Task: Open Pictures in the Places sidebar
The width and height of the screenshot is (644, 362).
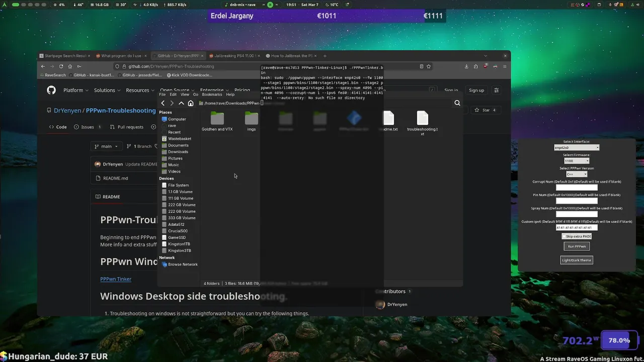Action: coord(172,158)
